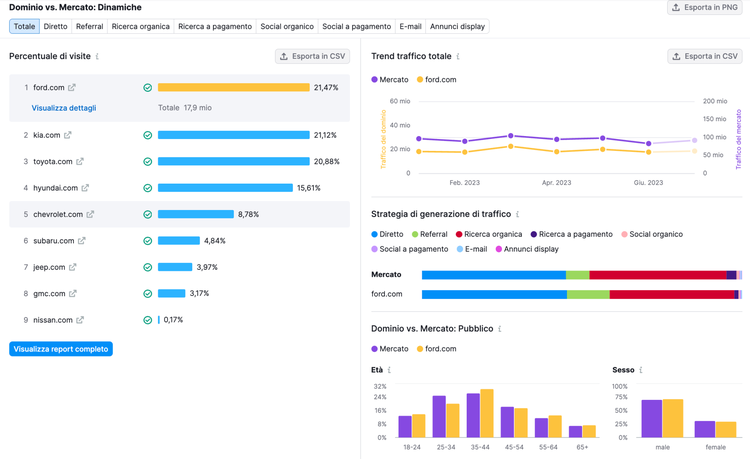Click ford.com stacked traffic strategy bar
The height and width of the screenshot is (459, 750).
(582, 295)
